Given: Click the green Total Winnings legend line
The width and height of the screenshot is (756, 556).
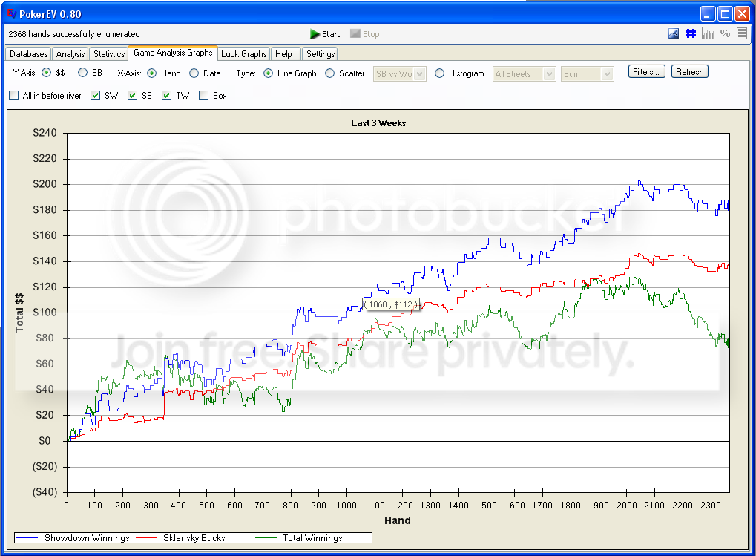Looking at the screenshot, I should coord(266,537).
